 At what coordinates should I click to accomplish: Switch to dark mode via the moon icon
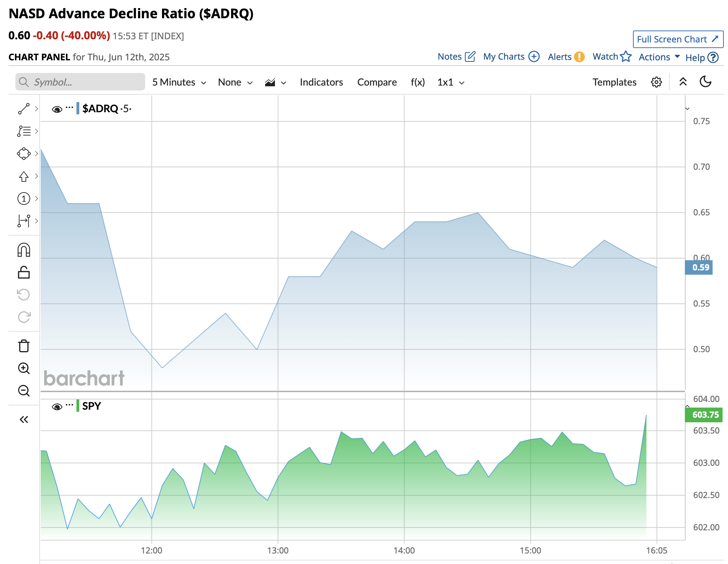click(705, 82)
